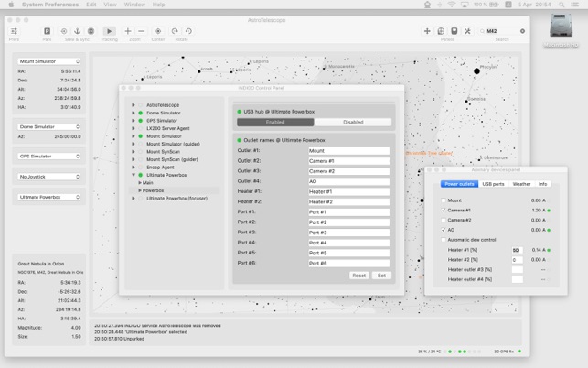Edit the Outlet #4 name field containing AO
The image size is (588, 368).
[x=348, y=181]
